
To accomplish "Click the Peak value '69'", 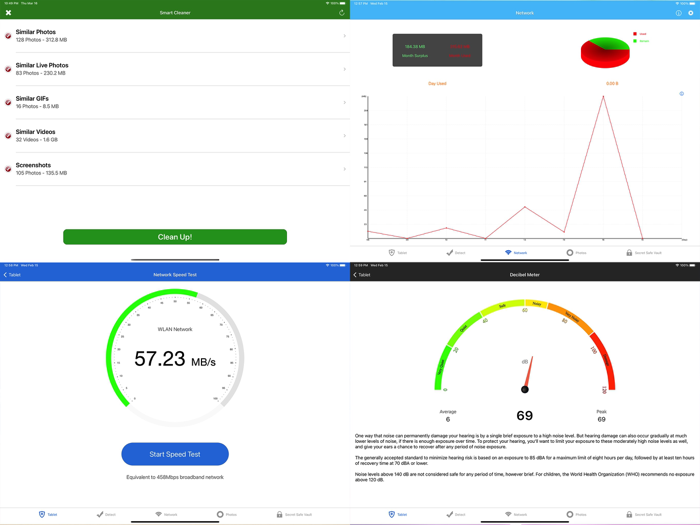I will click(601, 419).
